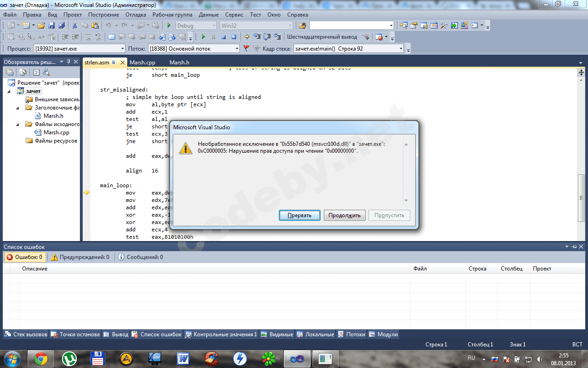The height and width of the screenshot is (368, 588).
Task: Open uTorrent from the taskbar
Action: (69, 359)
